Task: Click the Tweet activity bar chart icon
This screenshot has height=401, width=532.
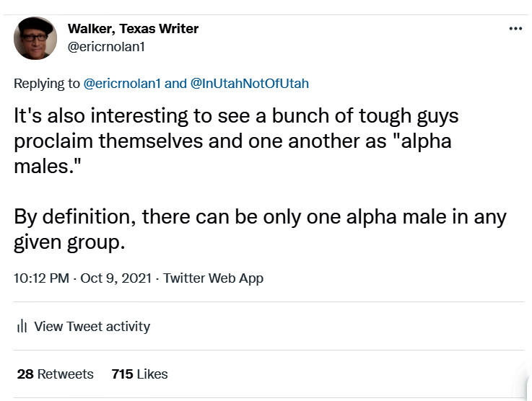Action: click(22, 327)
